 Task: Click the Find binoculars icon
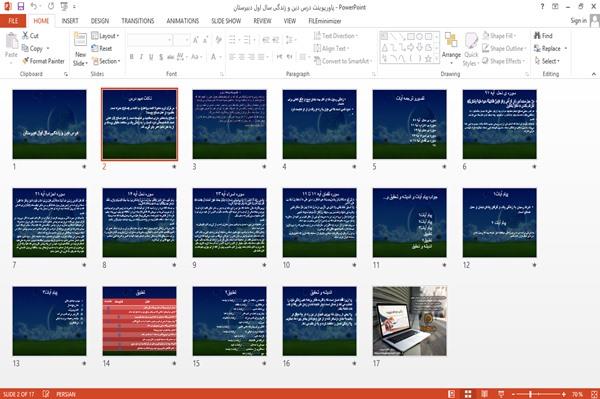[x=537, y=36]
